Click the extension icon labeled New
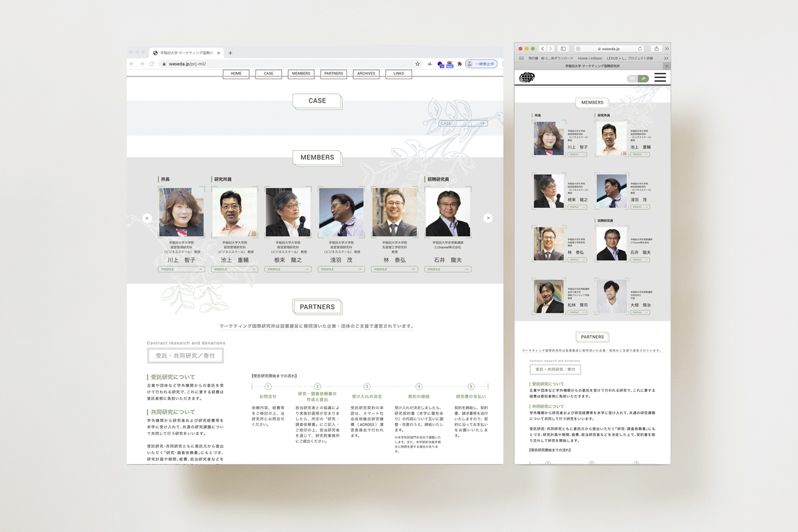The width and height of the screenshot is (798, 532). (x=450, y=64)
